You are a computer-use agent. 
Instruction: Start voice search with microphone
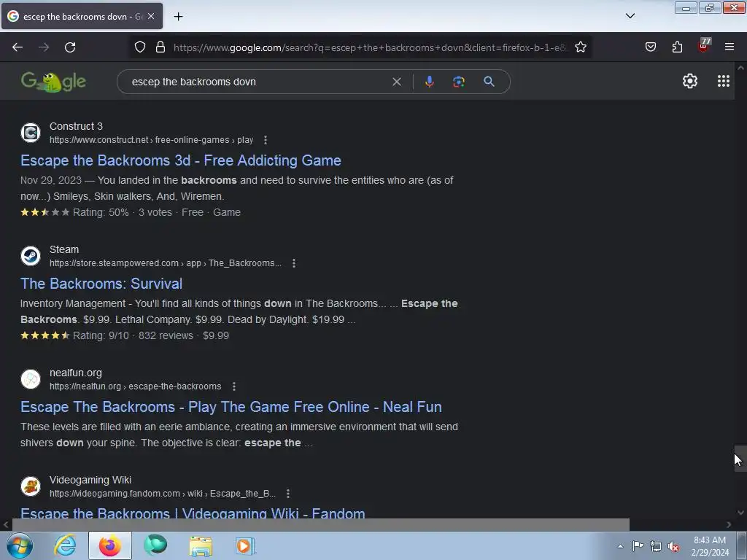coord(429,82)
